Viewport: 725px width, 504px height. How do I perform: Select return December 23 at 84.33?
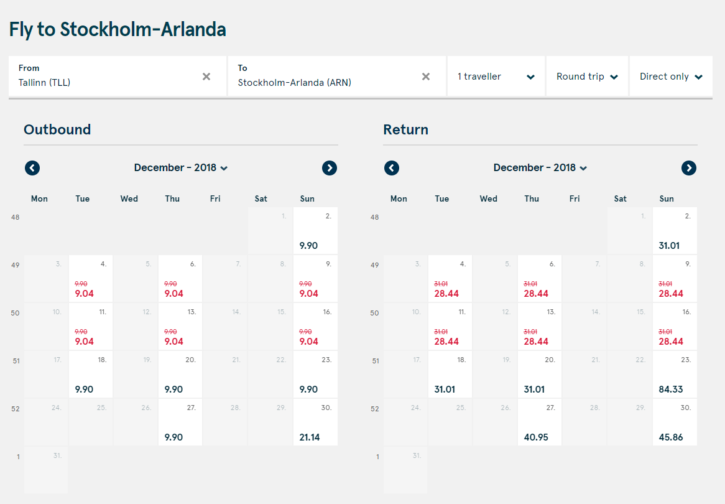[x=675, y=374]
